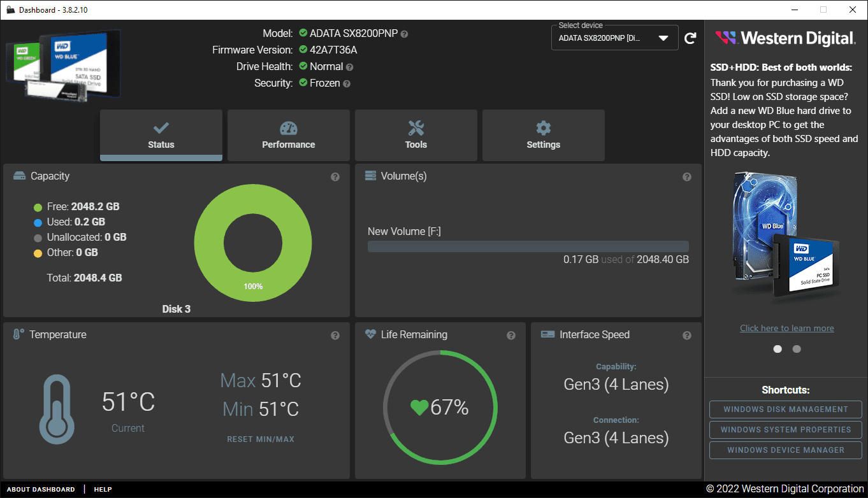Click the refresh device list icon
The image size is (868, 498).
click(x=690, y=38)
